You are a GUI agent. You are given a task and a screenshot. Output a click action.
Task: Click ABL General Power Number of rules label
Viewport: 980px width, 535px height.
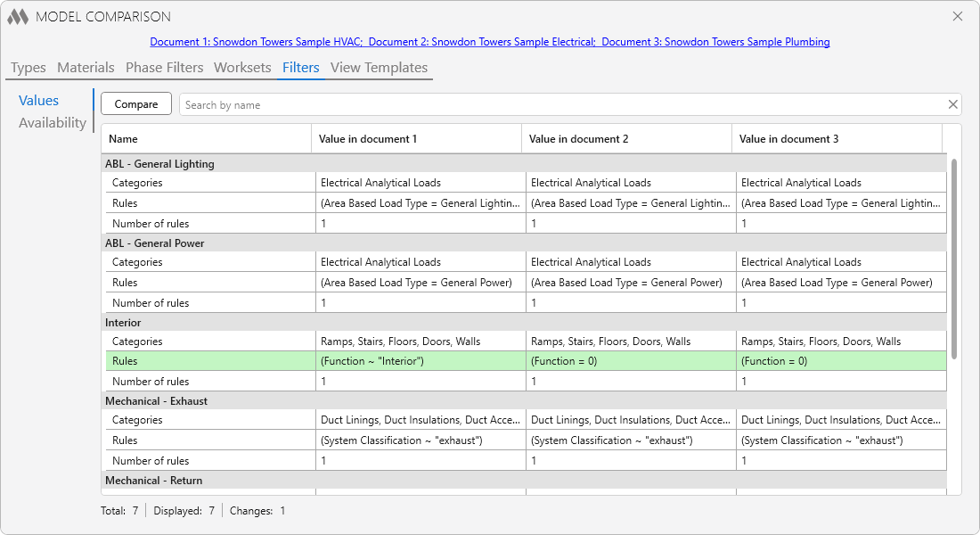(151, 303)
